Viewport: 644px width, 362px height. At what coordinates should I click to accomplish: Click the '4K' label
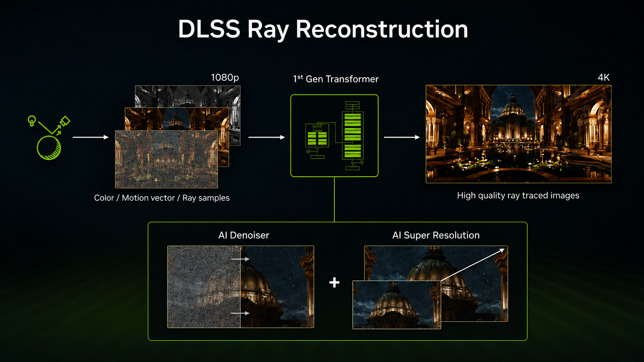(x=604, y=77)
